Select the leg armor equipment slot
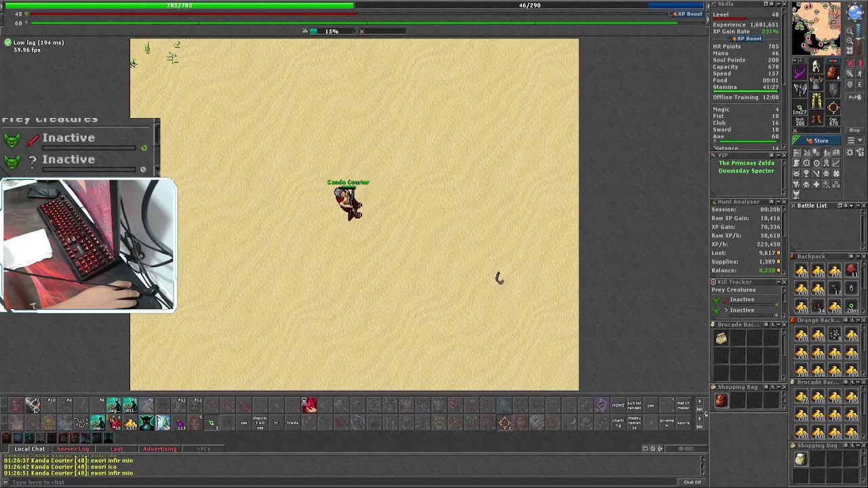The width and height of the screenshot is (868, 488). tap(816, 102)
